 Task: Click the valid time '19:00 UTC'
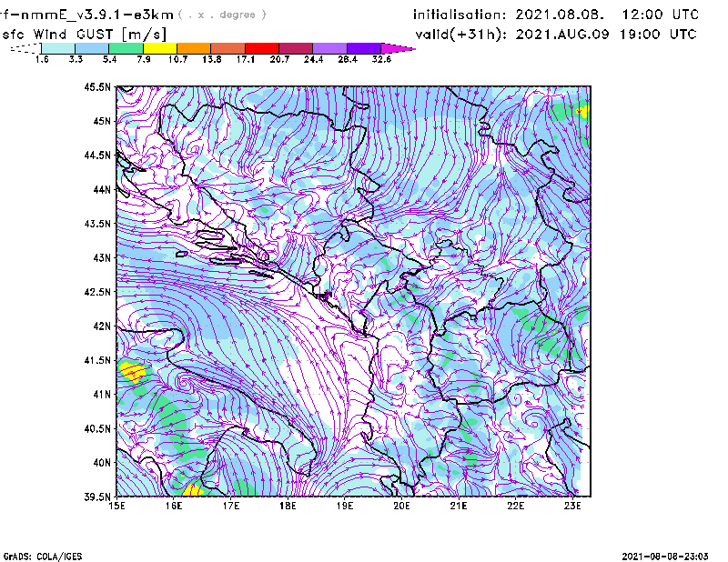(658, 35)
